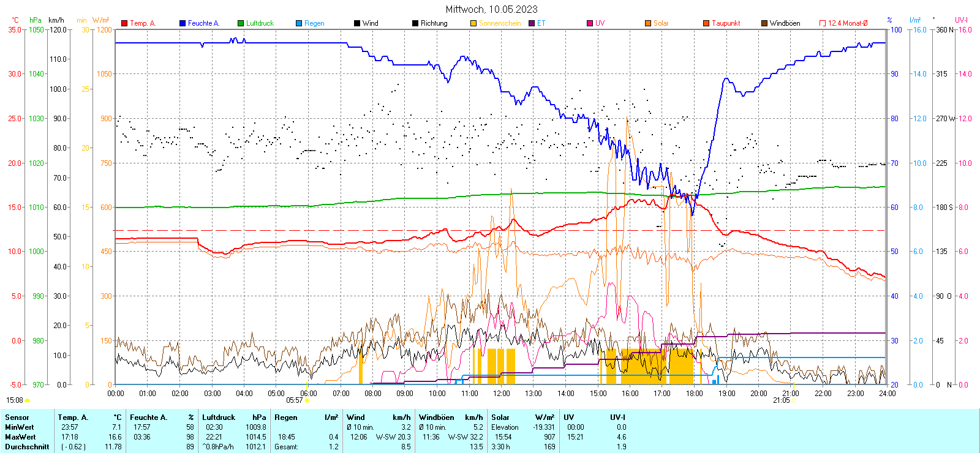Click the Taupunkt legend label
Screen dimensions: 980x453
(726, 23)
